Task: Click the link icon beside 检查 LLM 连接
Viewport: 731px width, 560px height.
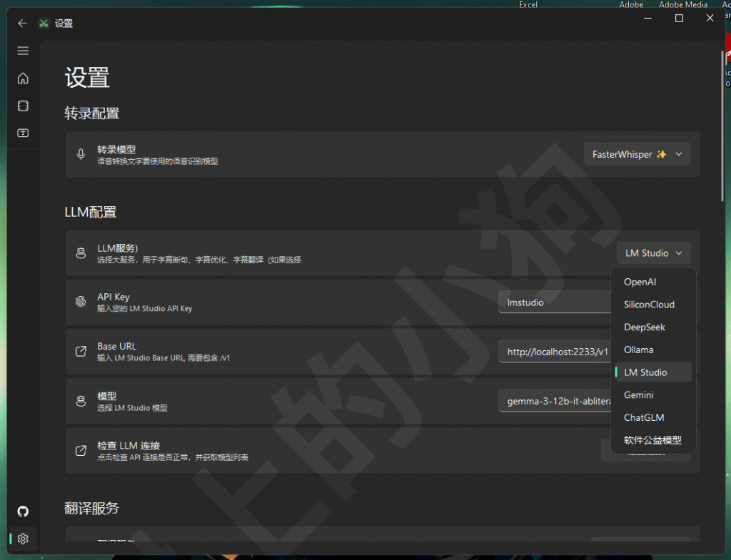Action: (81, 451)
